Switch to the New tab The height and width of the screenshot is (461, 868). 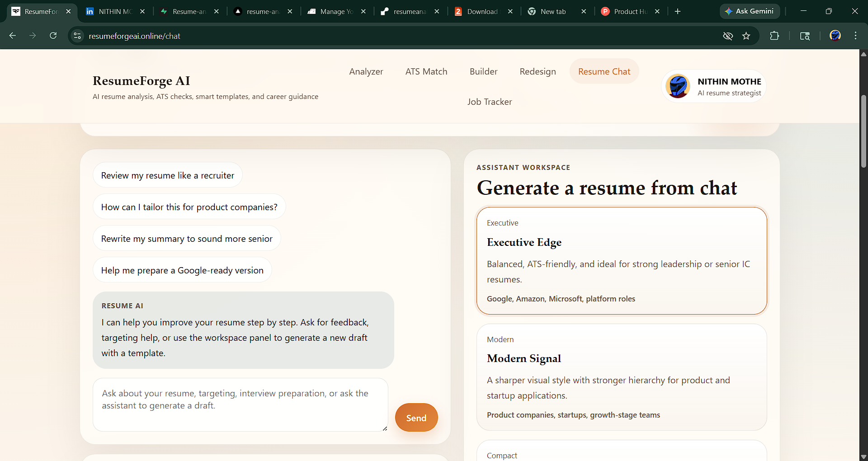coord(552,11)
